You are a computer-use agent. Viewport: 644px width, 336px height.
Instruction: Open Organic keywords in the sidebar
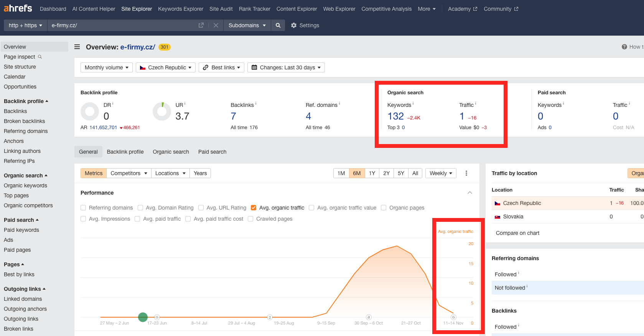25,185
